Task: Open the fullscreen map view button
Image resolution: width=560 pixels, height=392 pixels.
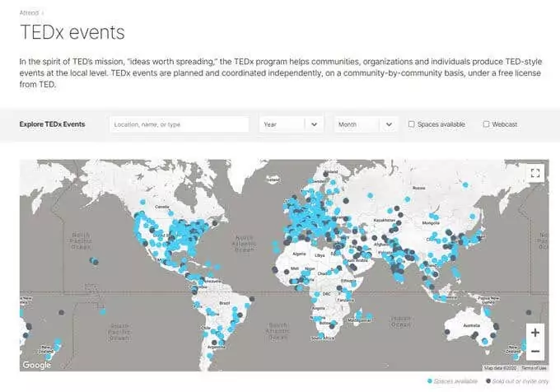Action: click(x=535, y=173)
